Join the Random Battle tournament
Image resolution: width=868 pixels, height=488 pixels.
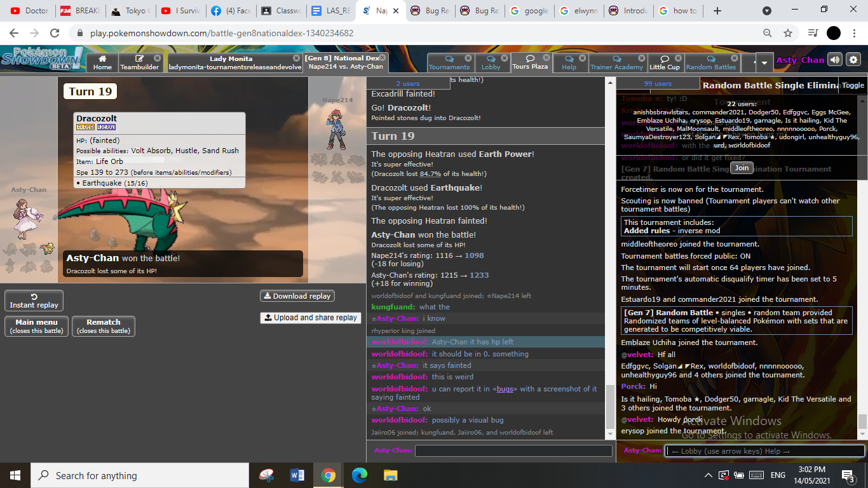click(x=742, y=168)
